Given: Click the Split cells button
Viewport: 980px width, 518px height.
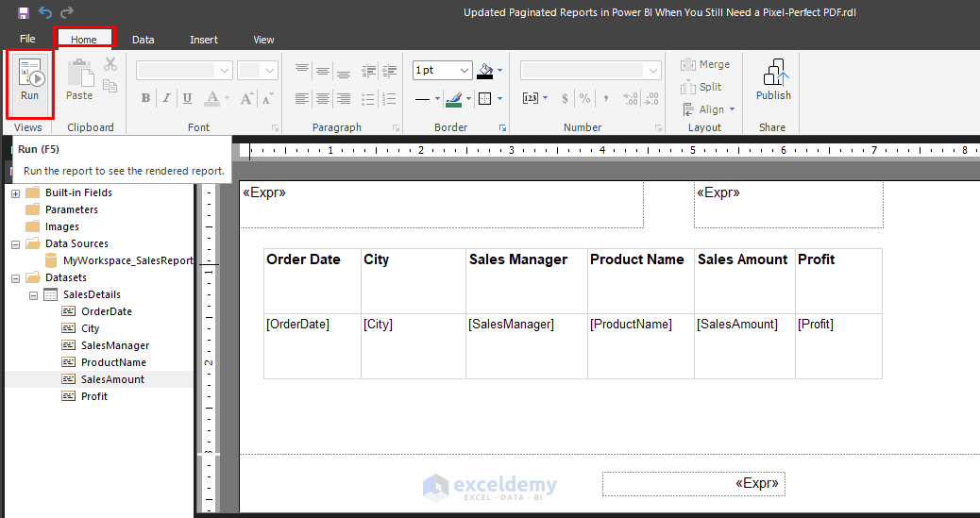Looking at the screenshot, I should 701,87.
